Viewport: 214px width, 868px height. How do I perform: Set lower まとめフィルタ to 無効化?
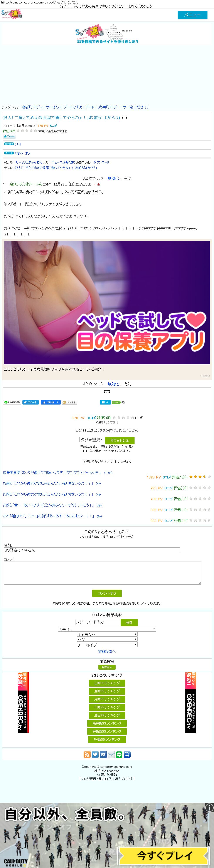click(113, 384)
